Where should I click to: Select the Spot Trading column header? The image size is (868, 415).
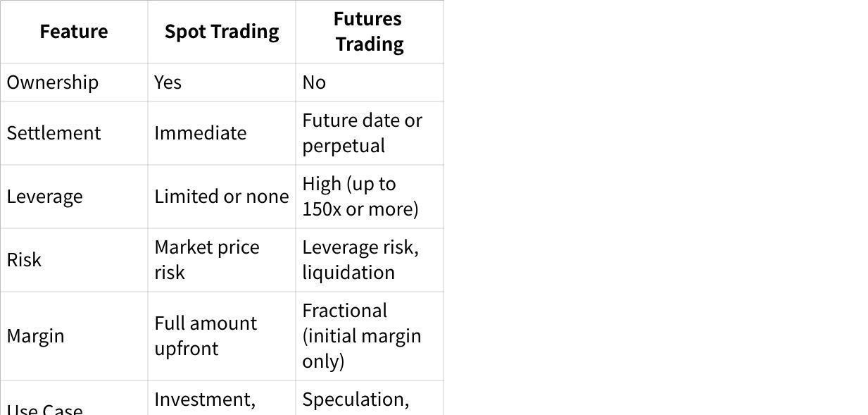(222, 32)
